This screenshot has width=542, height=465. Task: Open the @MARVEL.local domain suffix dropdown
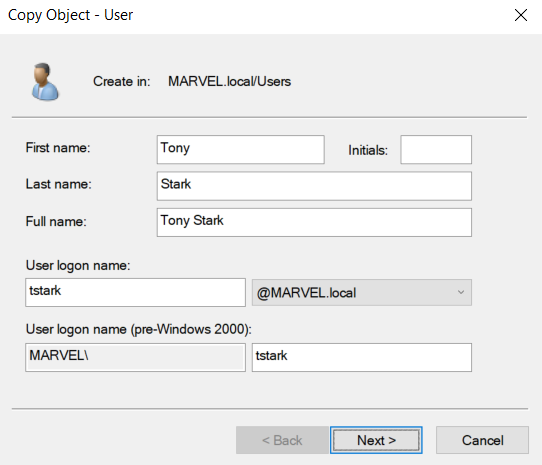click(362, 292)
